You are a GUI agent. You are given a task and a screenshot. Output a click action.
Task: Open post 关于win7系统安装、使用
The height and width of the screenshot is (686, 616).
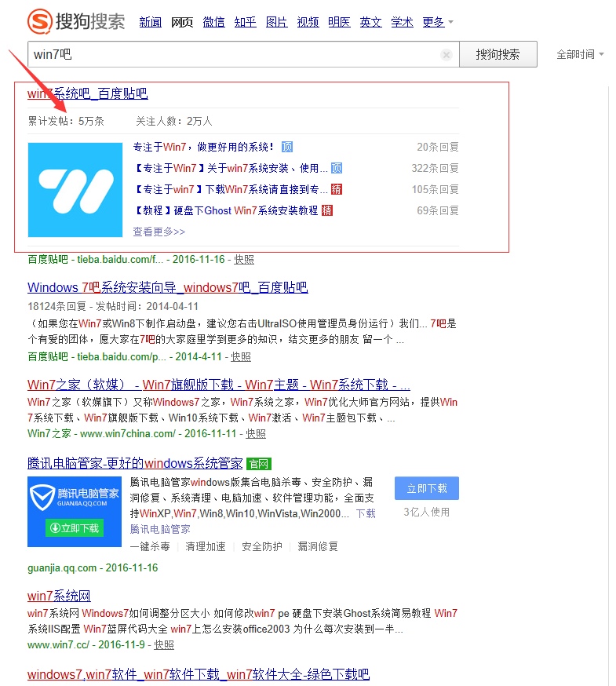tap(231, 168)
